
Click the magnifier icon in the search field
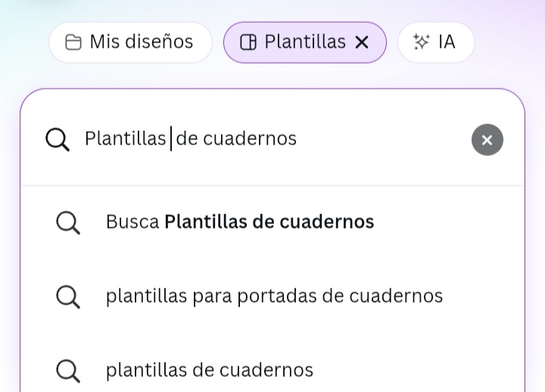pyautogui.click(x=58, y=140)
